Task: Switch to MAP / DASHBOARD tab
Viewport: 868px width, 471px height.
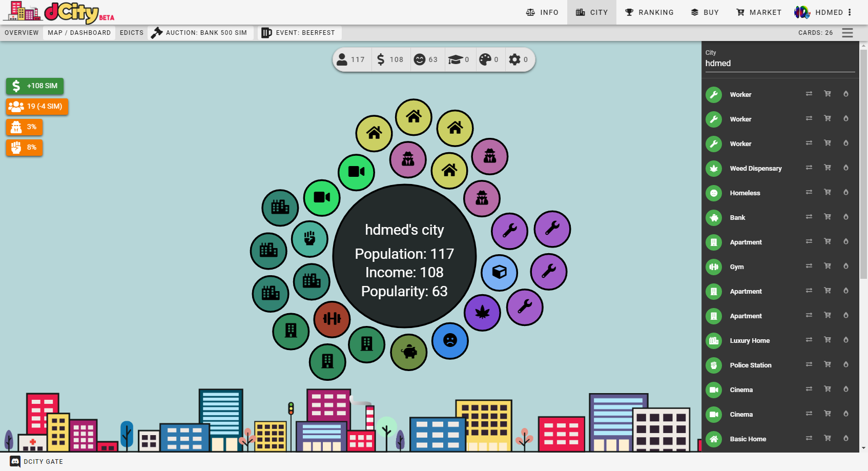Action: 79,33
